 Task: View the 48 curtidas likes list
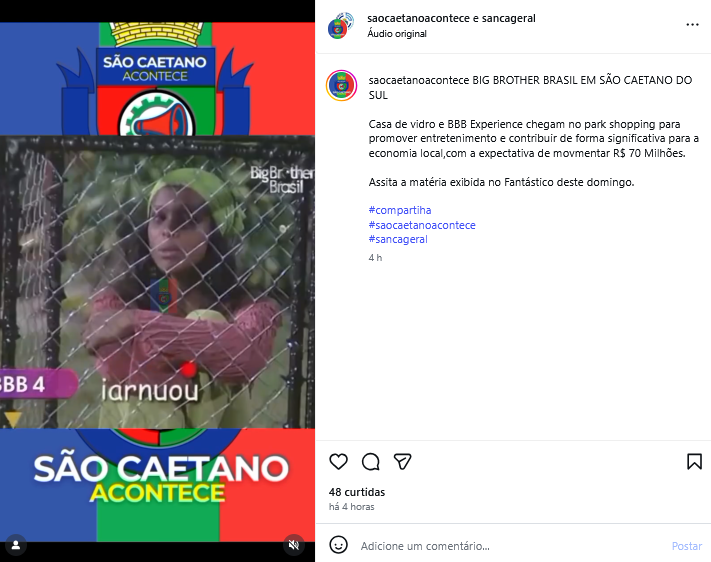357,492
